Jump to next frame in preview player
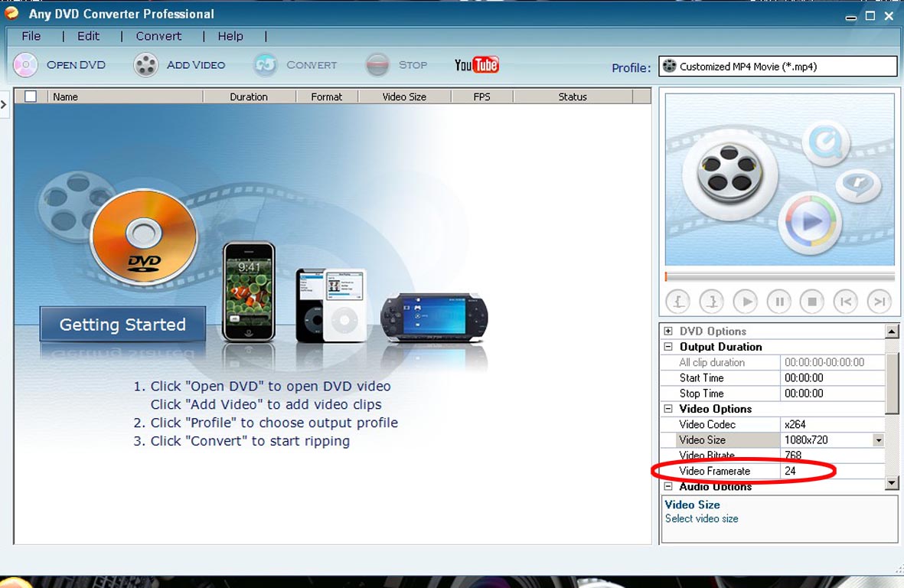The image size is (904, 588). (880, 302)
